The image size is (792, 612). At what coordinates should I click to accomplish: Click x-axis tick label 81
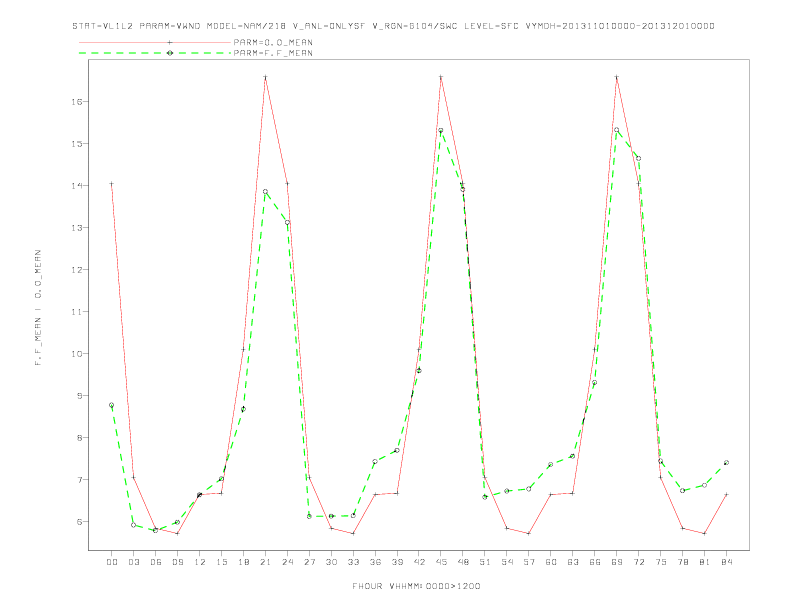705,562
